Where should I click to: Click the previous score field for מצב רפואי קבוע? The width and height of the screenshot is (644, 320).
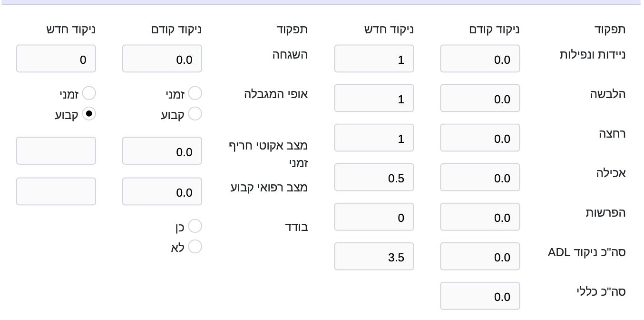162,191
